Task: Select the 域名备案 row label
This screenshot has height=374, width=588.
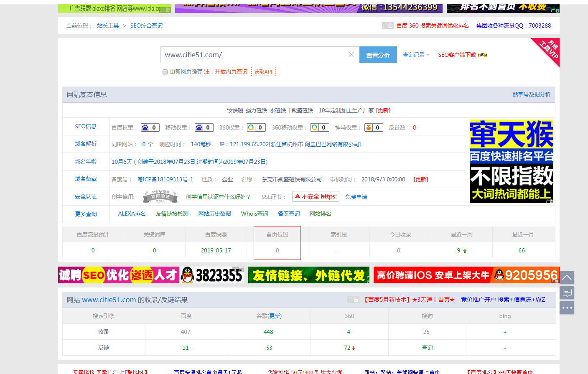Action: [86, 179]
